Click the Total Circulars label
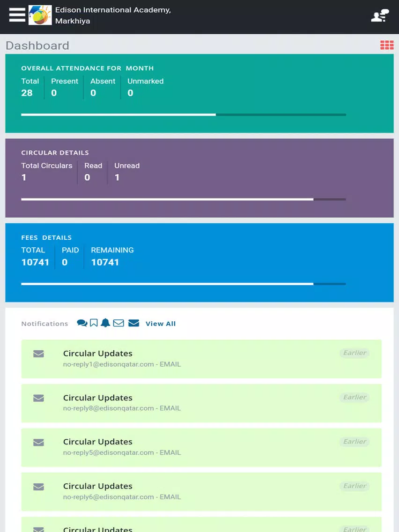 pyautogui.click(x=47, y=166)
